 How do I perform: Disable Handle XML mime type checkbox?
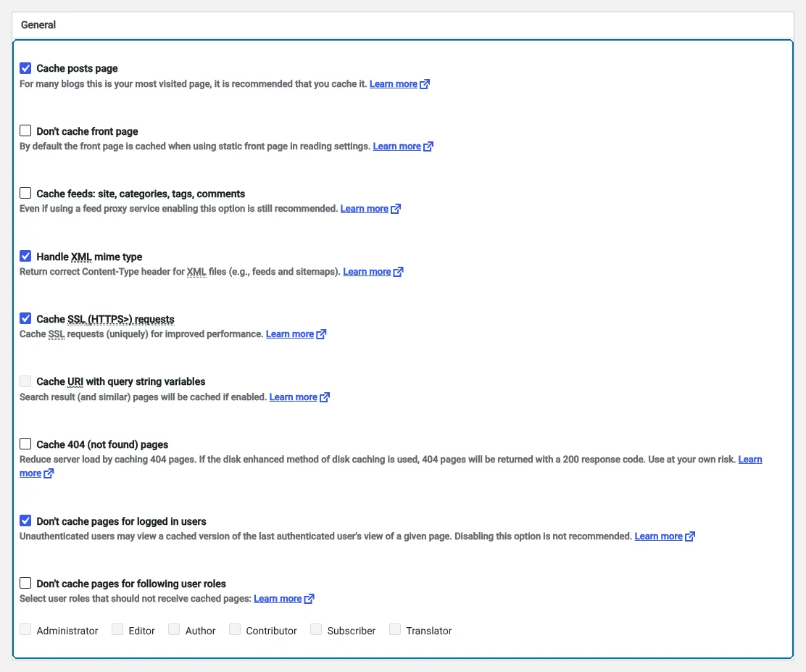pos(25,256)
